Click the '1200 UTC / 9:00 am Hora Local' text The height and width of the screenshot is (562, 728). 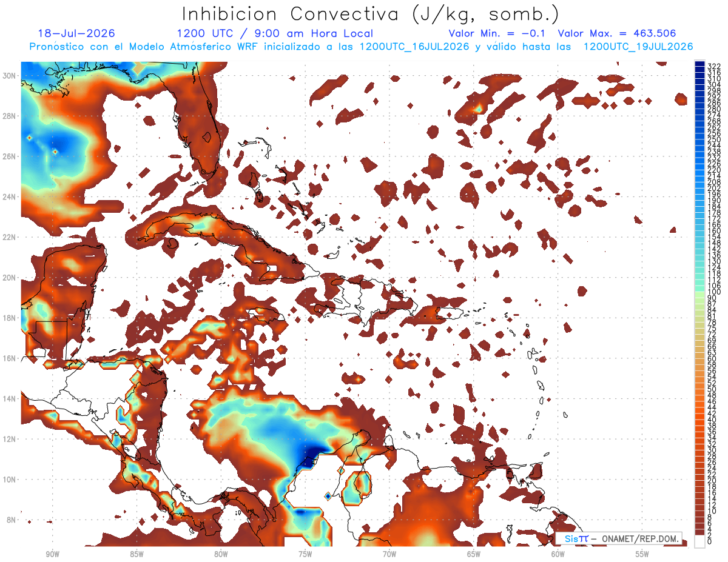pyautogui.click(x=275, y=33)
